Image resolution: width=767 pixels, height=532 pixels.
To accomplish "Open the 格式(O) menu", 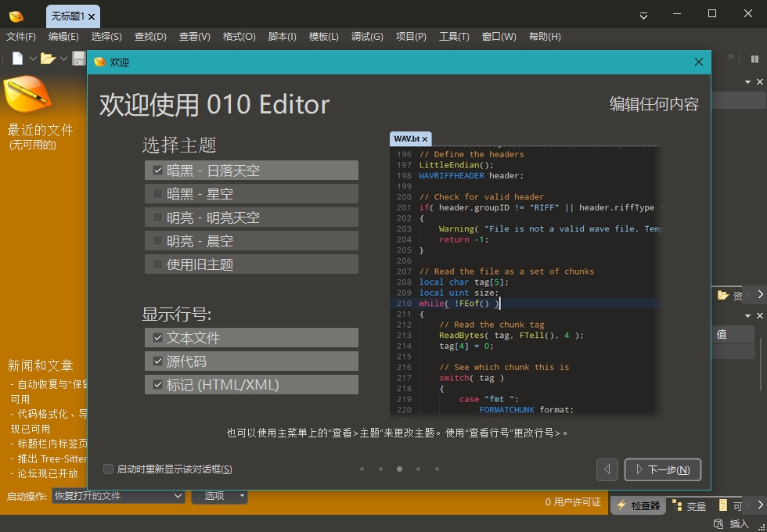I will point(239,37).
